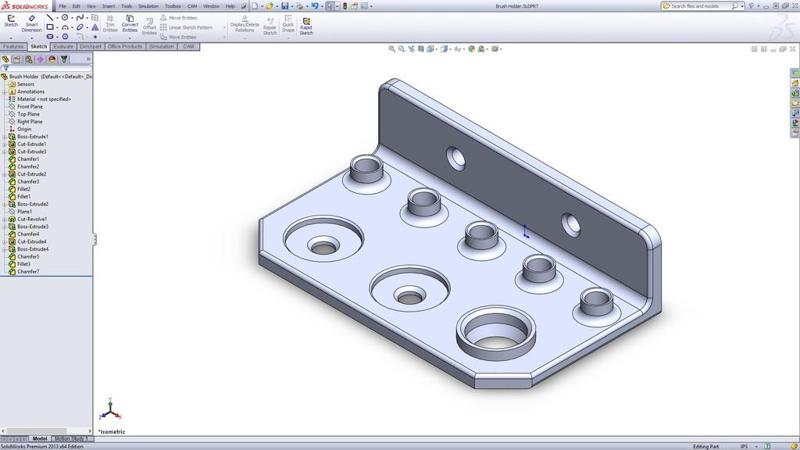Viewport: 800px width, 450px height.
Task: Open Display/Delete Relations
Action: pos(244,24)
